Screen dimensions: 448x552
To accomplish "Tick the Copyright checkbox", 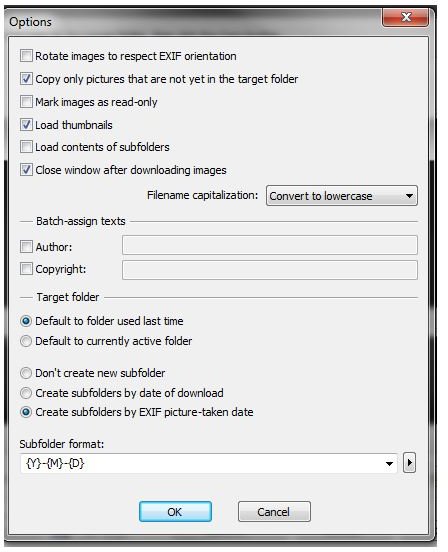I will pyautogui.click(x=26, y=269).
